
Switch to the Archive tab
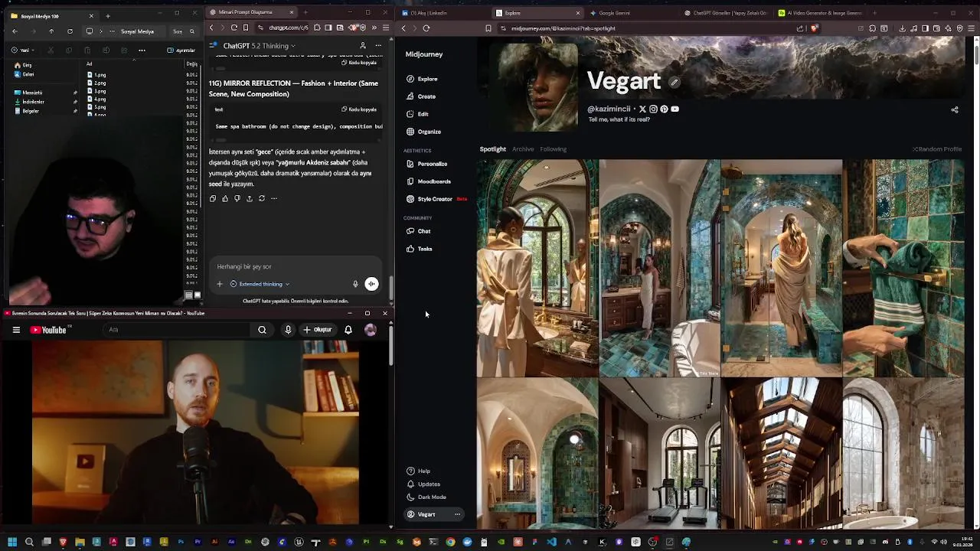click(x=523, y=149)
